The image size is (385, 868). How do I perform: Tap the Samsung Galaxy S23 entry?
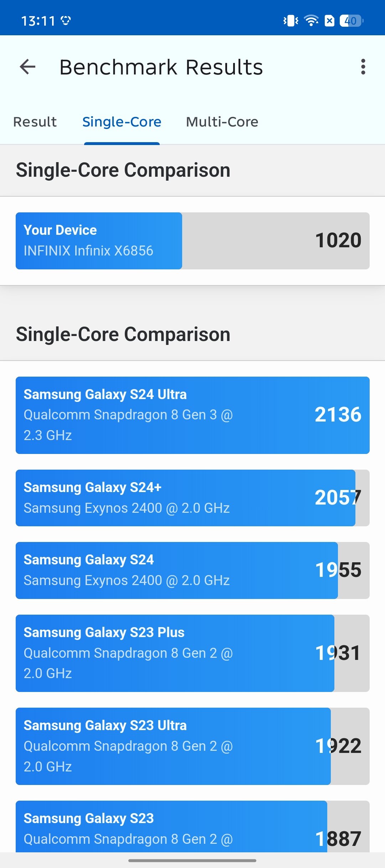(x=192, y=827)
